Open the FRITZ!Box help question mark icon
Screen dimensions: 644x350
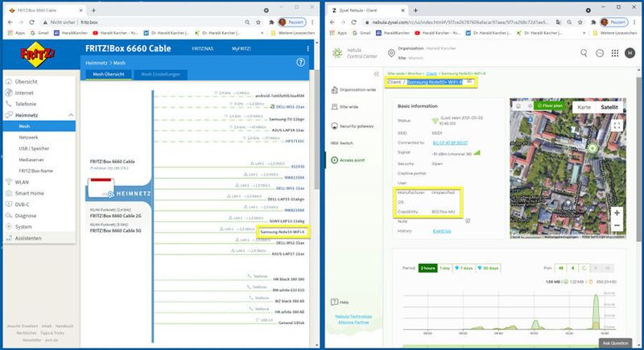coord(300,63)
